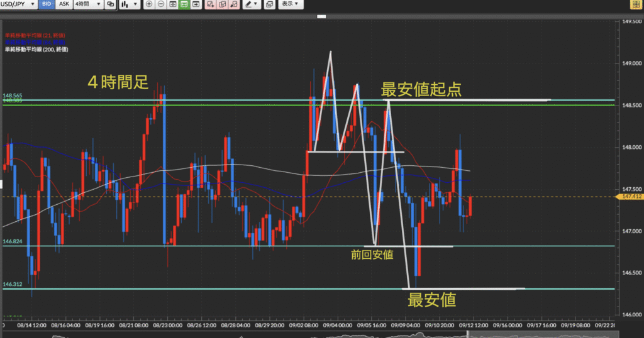This screenshot has width=644, height=338.
Task: Click the current price tag 147.412
Action: (x=630, y=197)
